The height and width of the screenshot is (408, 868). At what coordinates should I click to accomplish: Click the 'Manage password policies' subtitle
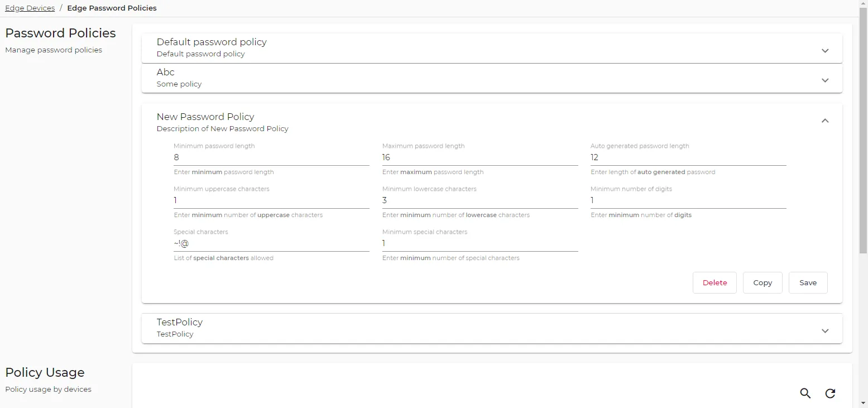point(54,50)
